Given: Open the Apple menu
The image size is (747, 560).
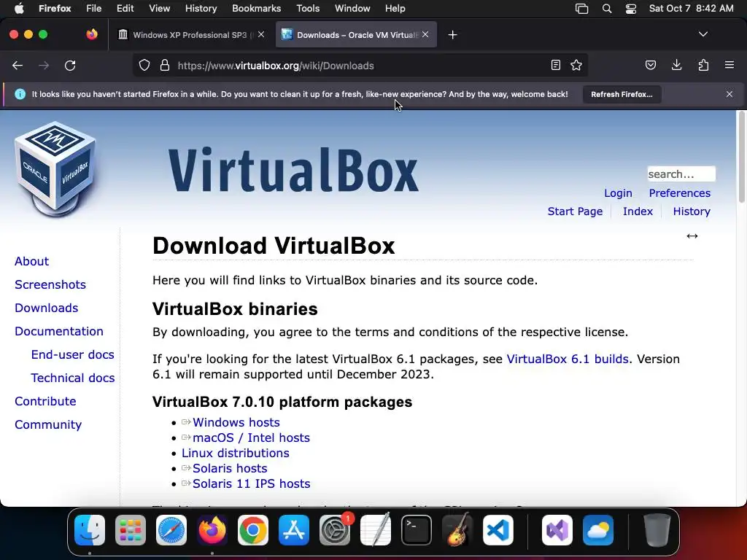Looking at the screenshot, I should [x=19, y=8].
